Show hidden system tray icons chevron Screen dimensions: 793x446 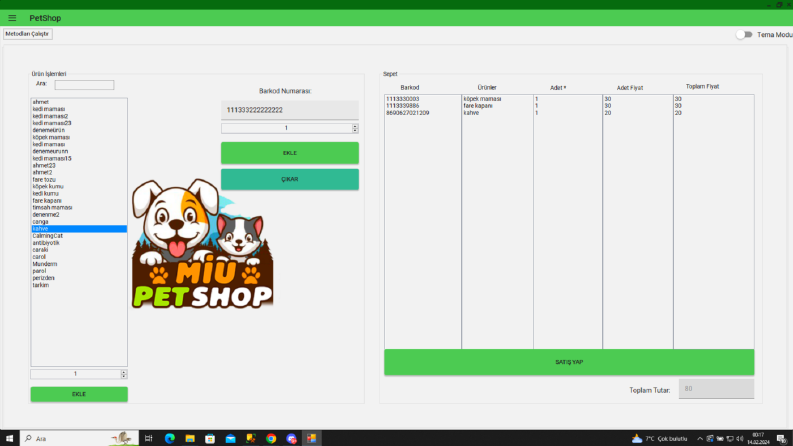pos(700,438)
